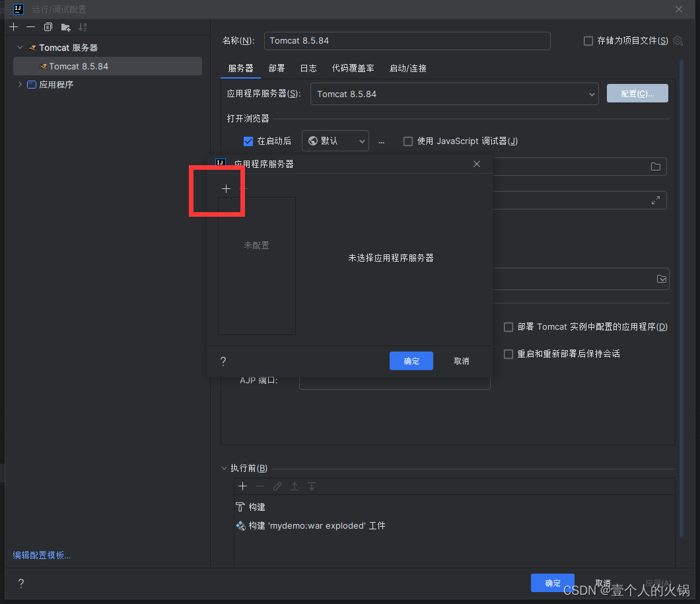Click the configuration name field

point(407,41)
